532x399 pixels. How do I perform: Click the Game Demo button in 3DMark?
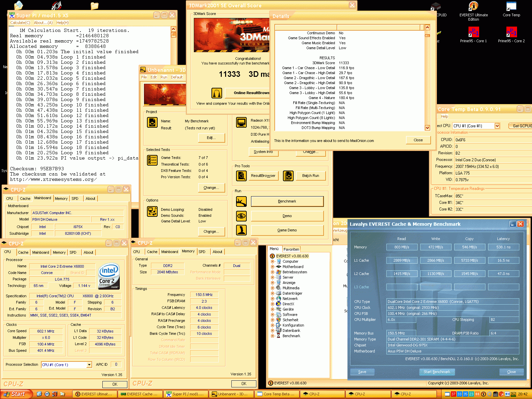(x=287, y=230)
